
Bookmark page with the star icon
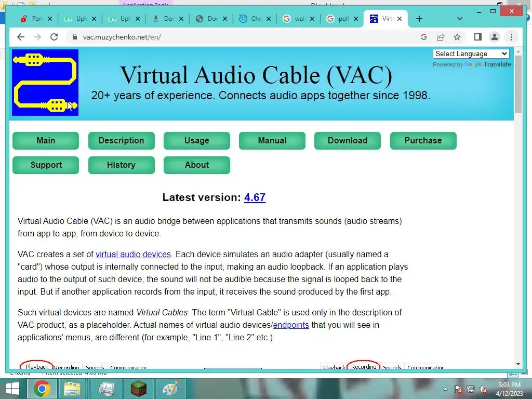457,37
